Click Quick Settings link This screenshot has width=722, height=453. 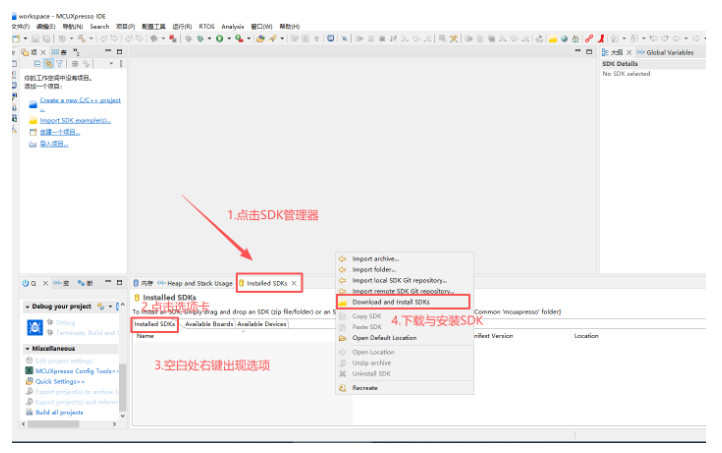[60, 381]
